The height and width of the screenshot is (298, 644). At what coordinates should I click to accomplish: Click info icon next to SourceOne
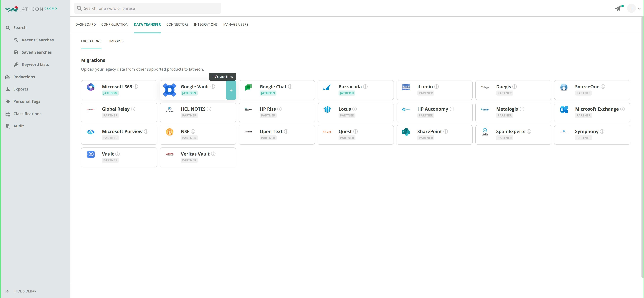coord(603,86)
